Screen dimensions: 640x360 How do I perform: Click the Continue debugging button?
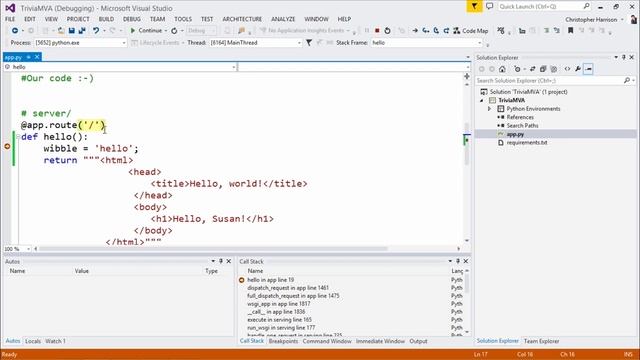coord(146,31)
